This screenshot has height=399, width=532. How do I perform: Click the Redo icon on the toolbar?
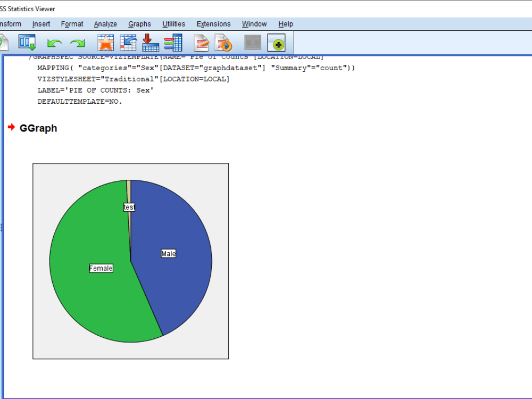click(78, 43)
